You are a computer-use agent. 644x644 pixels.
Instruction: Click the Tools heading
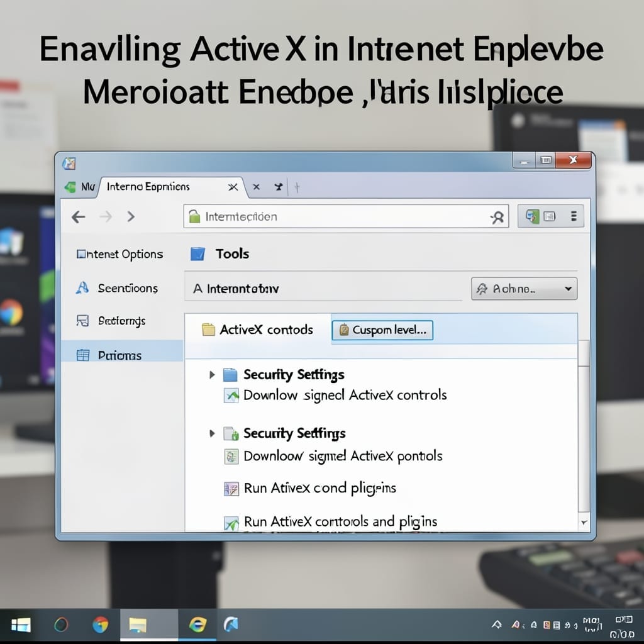tap(233, 254)
